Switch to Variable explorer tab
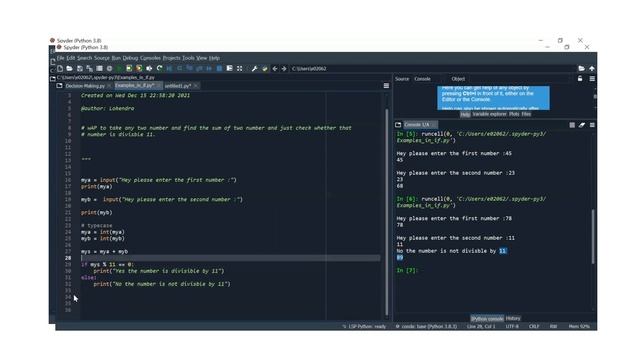This screenshot has width=640, height=360. pos(489,114)
